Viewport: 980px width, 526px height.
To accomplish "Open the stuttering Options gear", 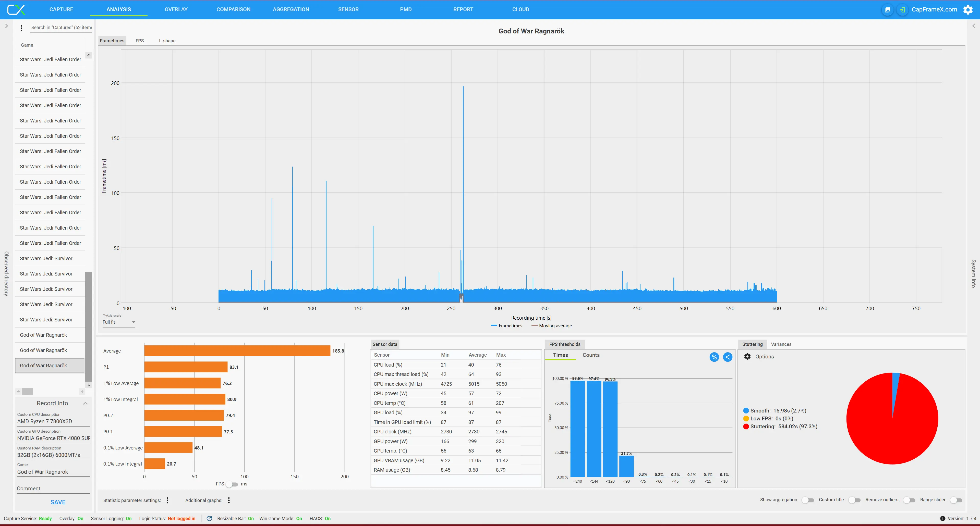I will click(x=747, y=357).
